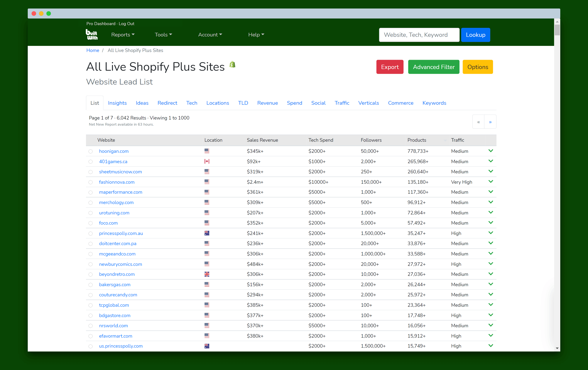Open the Keywords tab
This screenshot has width=588, height=370.
point(434,103)
